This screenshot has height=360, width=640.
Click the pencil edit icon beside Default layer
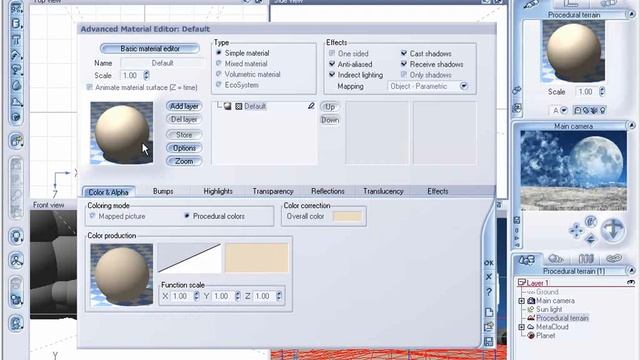click(311, 106)
